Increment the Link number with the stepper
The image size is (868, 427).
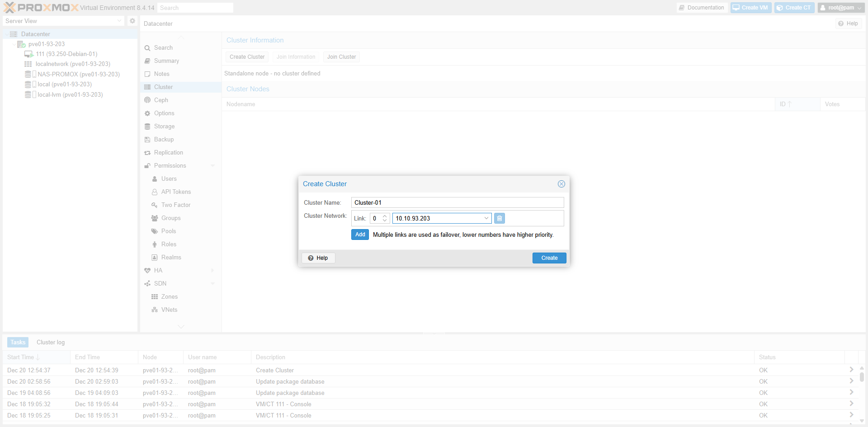click(x=385, y=216)
